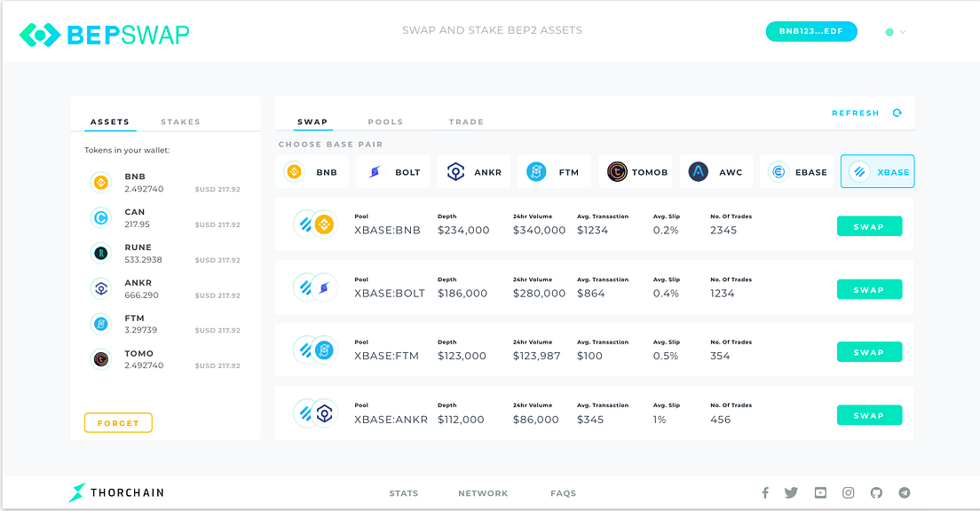This screenshot has width=980, height=511.
Task: Click the BNB token icon in wallet list
Action: (x=100, y=183)
